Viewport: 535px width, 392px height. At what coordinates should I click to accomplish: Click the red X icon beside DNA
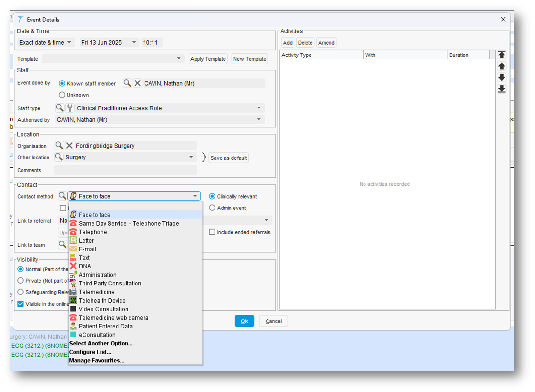point(73,266)
